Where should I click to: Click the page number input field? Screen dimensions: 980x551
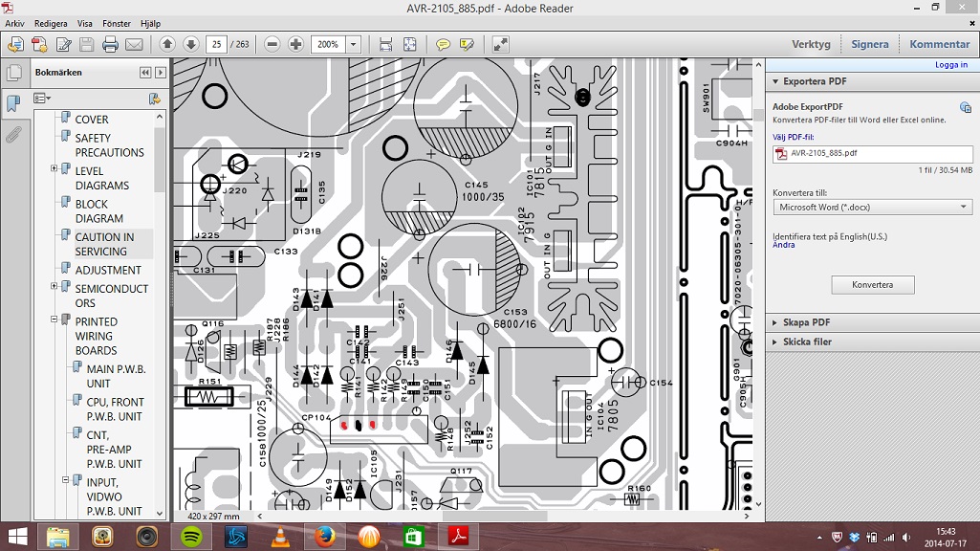point(217,44)
